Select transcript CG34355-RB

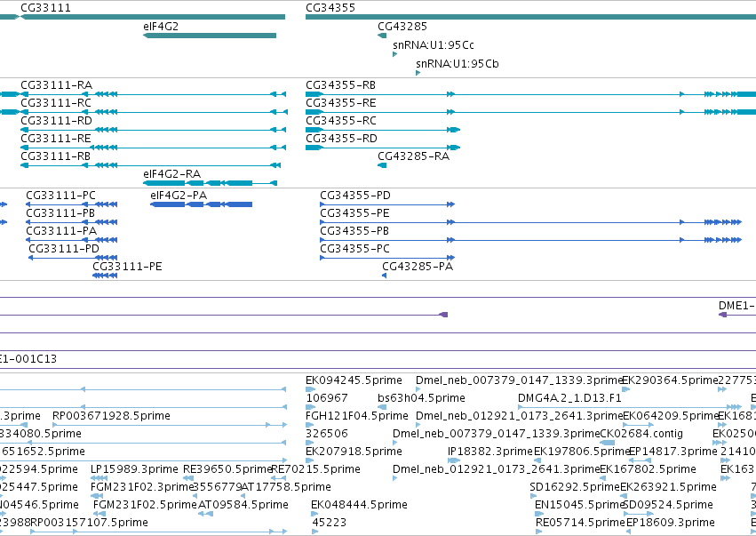click(340, 85)
